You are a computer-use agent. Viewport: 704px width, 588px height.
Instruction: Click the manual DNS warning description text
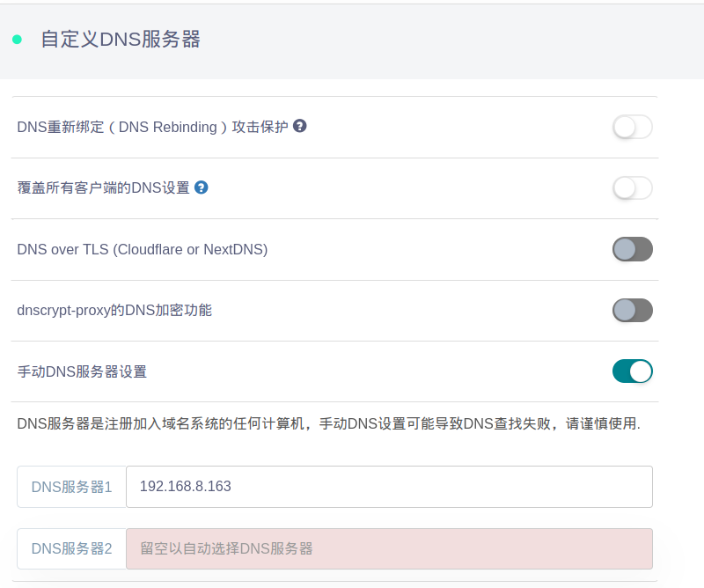tap(328, 424)
